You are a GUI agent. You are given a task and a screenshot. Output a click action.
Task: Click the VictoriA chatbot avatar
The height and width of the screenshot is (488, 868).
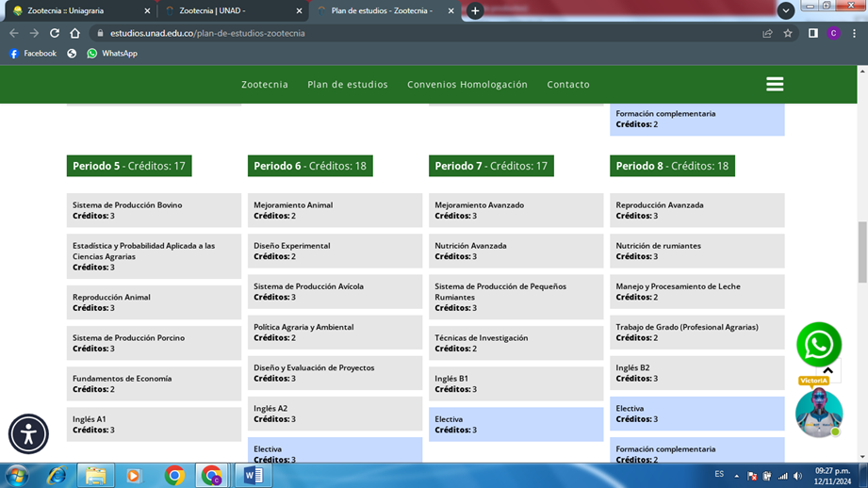tap(818, 412)
